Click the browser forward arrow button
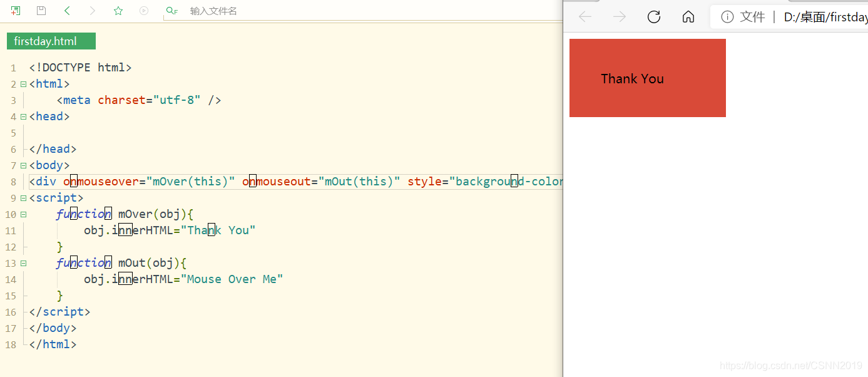This screenshot has width=868, height=377. [620, 17]
